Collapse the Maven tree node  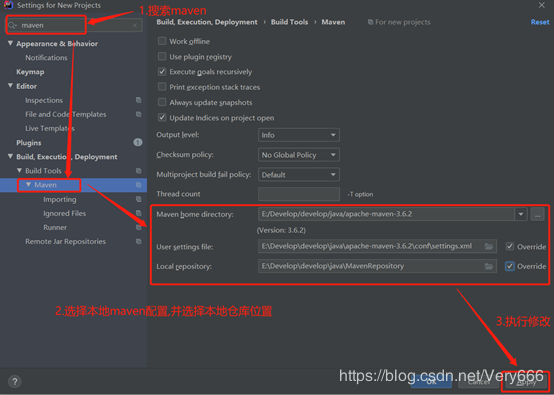coord(28,184)
